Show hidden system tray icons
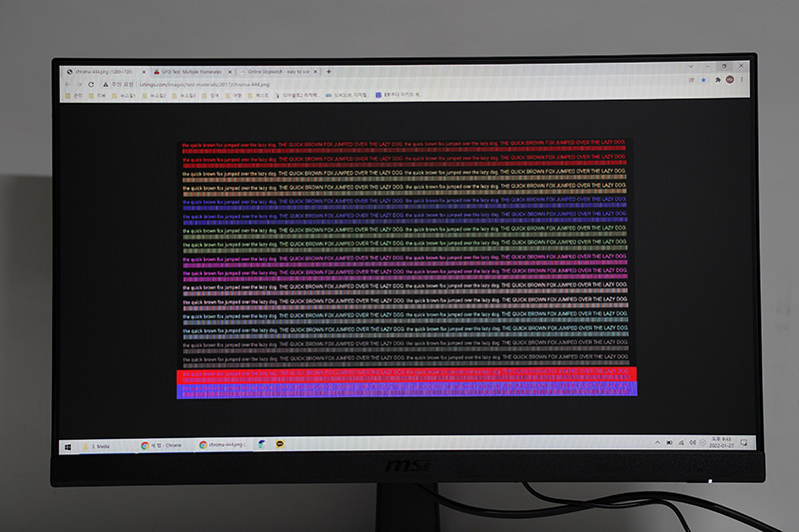 coord(657,443)
